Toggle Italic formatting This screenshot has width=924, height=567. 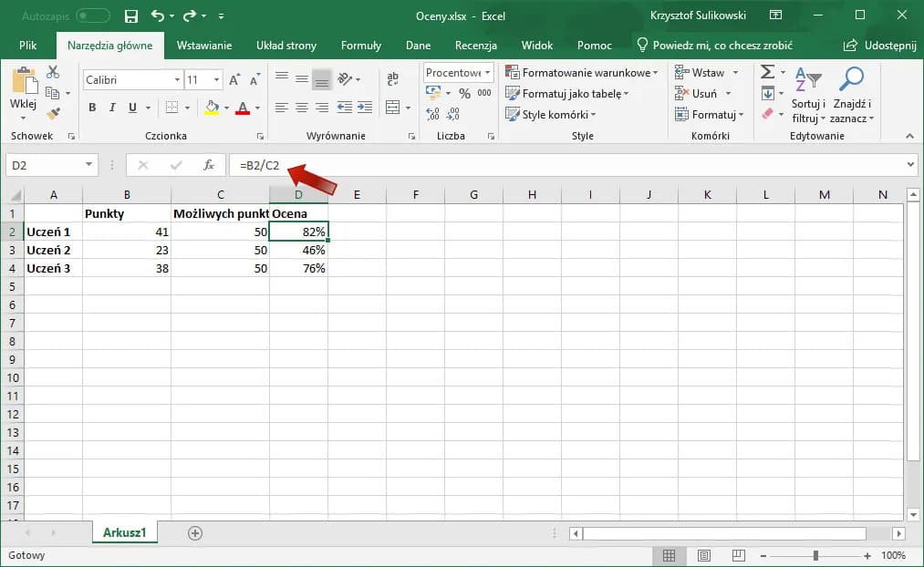pos(112,108)
